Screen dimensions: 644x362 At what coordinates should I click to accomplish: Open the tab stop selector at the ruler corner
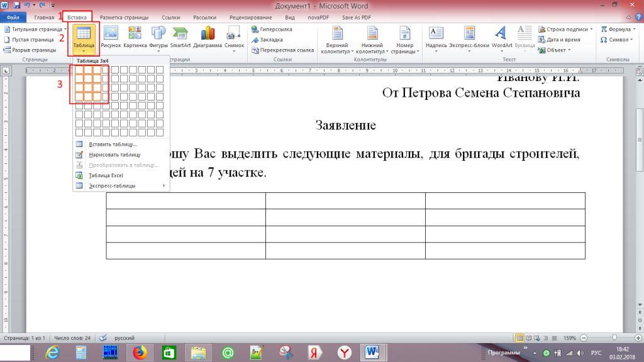point(6,70)
